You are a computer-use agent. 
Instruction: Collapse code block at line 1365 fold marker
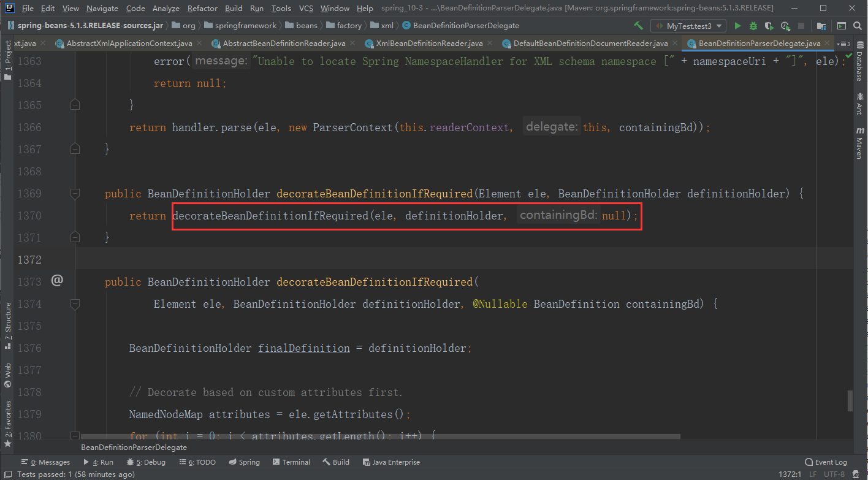pos(75,105)
